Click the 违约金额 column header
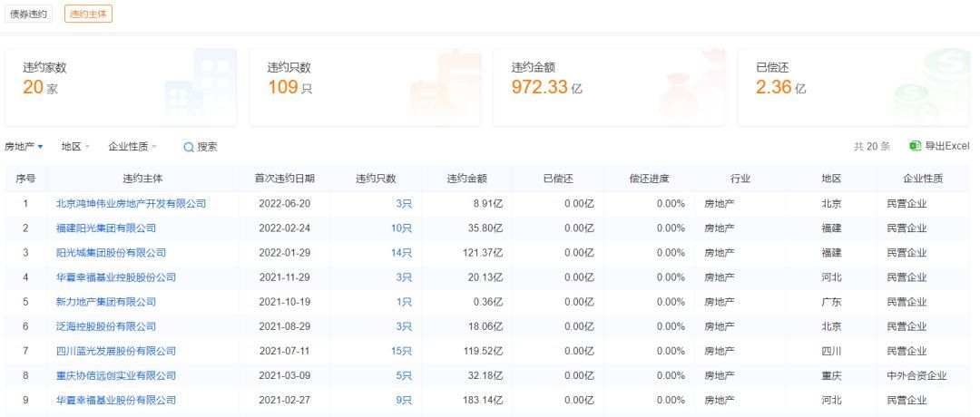The image size is (980, 417). pyautogui.click(x=467, y=179)
